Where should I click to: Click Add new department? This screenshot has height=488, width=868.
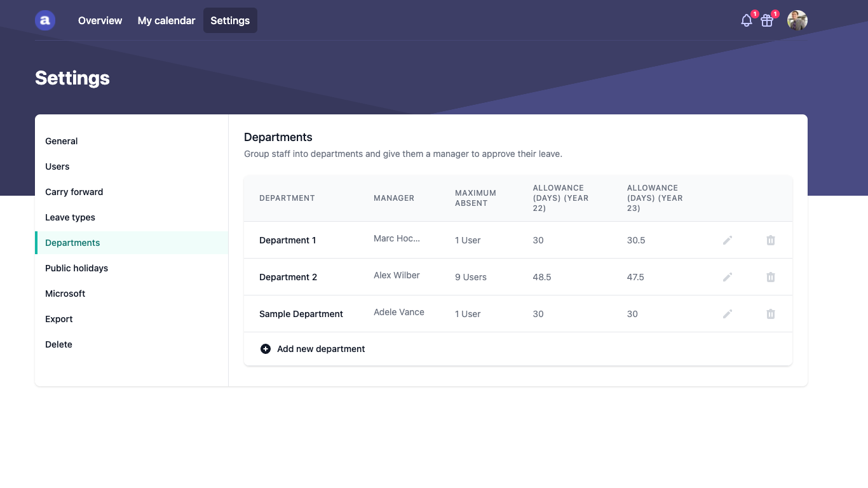(321, 348)
